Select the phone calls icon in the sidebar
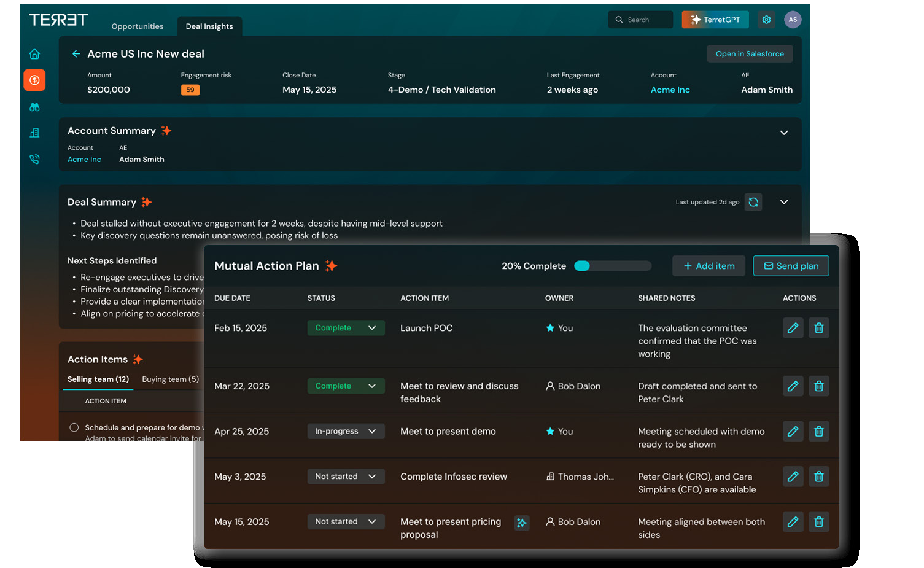This screenshot has height=568, width=924. click(34, 159)
